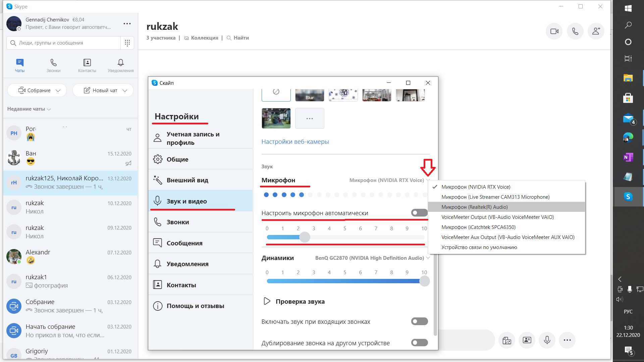The width and height of the screenshot is (644, 362).
Task: Open Mail app from taskbar
Action: point(628,119)
